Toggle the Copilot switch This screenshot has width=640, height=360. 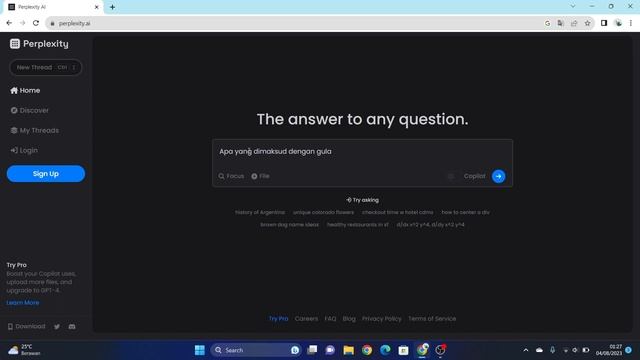point(451,176)
